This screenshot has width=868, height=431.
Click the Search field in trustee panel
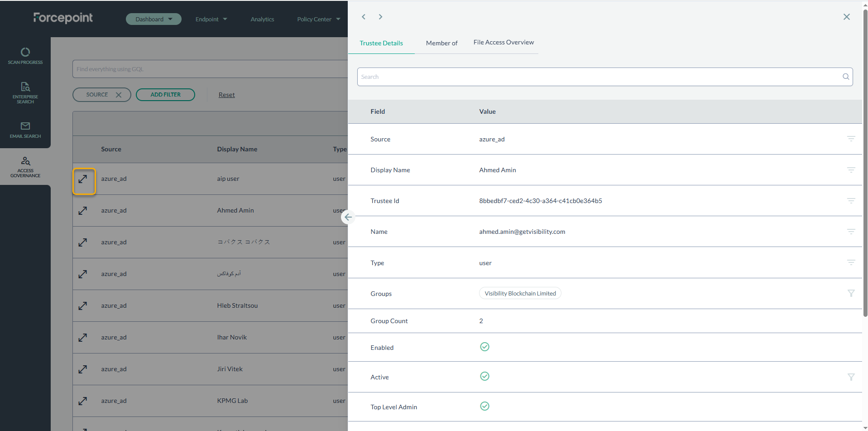coord(598,77)
